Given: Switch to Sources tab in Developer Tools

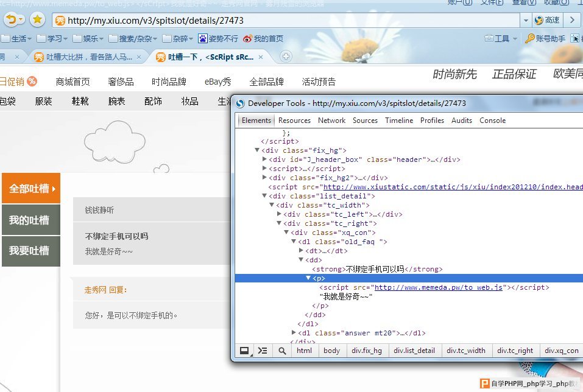Looking at the screenshot, I should [365, 121].
